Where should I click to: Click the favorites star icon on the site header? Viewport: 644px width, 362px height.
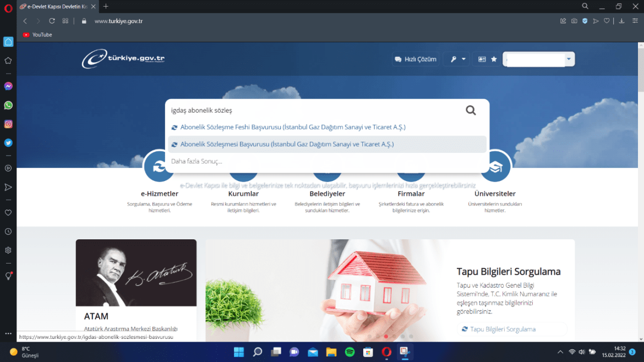tap(494, 59)
